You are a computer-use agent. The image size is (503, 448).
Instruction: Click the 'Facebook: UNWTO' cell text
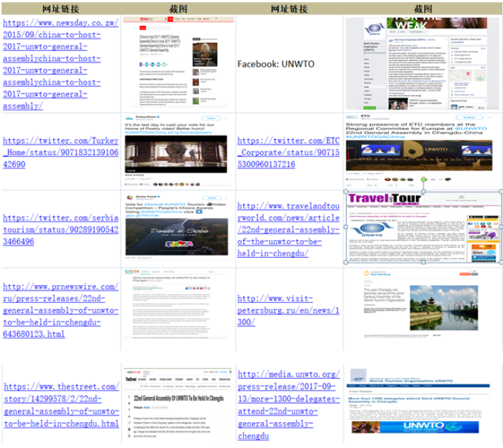(x=276, y=64)
